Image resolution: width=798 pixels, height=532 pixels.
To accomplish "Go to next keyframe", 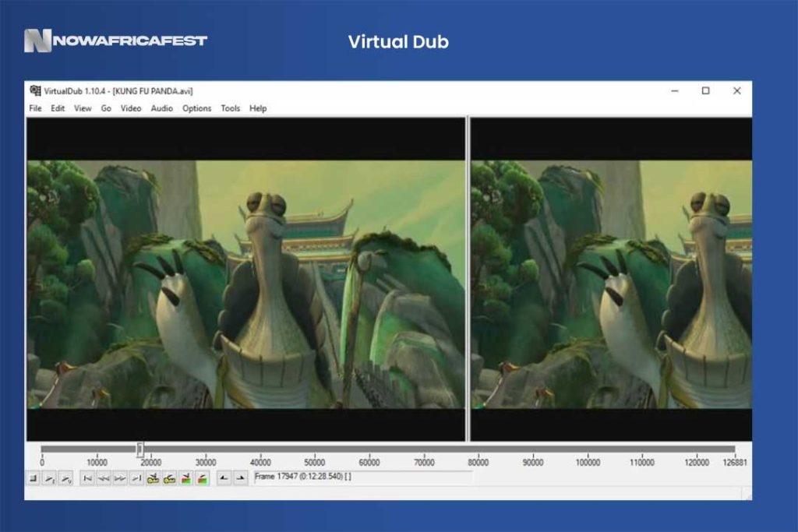I will pyautogui.click(x=169, y=478).
